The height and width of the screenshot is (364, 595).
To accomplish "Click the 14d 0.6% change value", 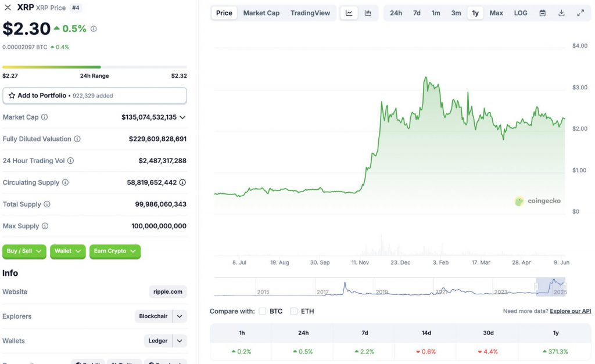I will (426, 352).
